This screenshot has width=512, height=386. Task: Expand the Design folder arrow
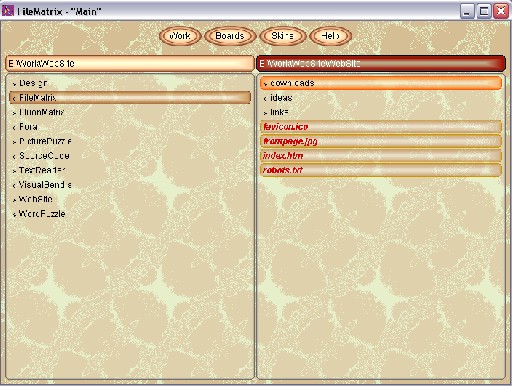pos(14,84)
